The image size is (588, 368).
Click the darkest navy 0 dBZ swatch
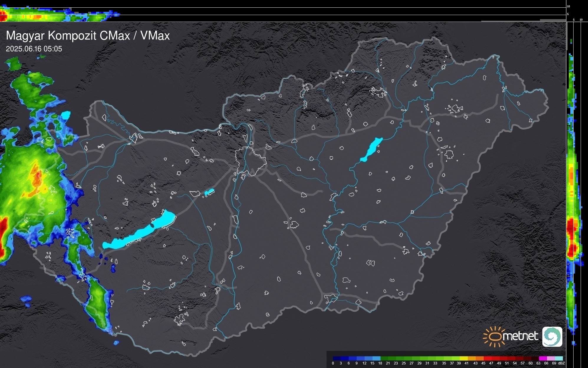pyautogui.click(x=337, y=358)
